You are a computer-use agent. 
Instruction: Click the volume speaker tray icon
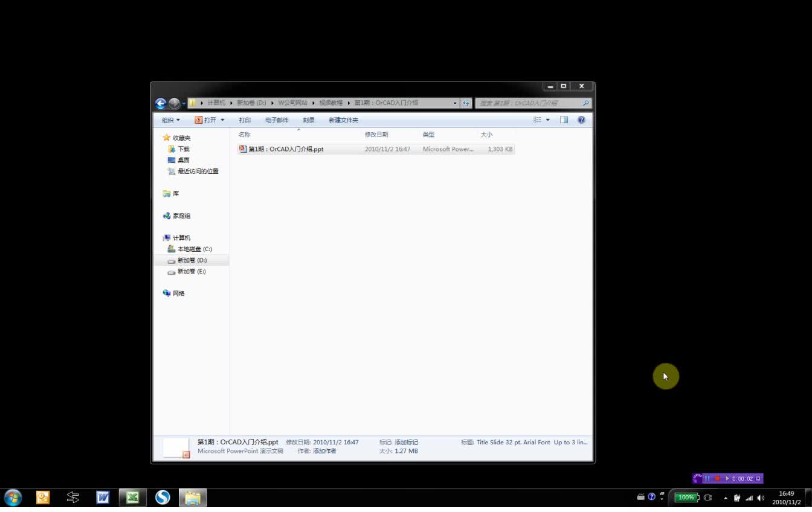[760, 498]
